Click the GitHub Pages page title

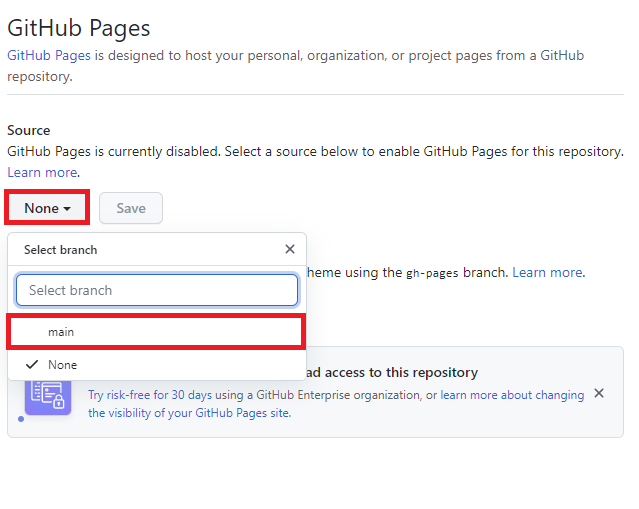[79, 28]
